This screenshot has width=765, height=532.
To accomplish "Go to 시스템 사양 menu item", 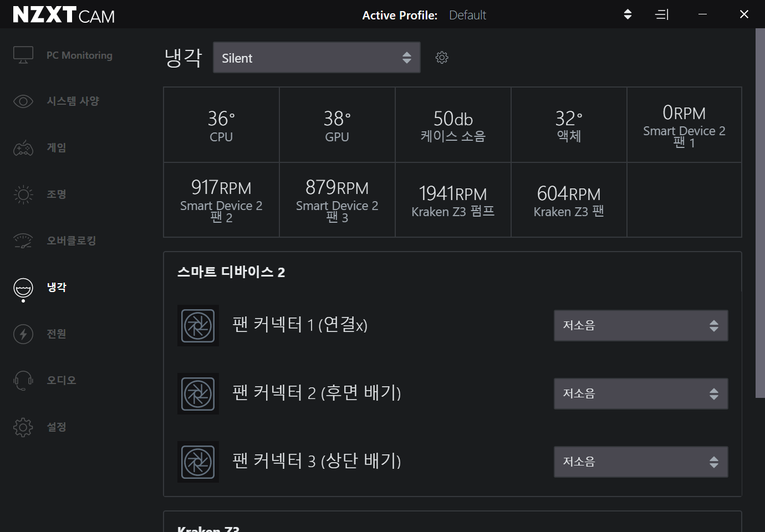I will [x=73, y=101].
